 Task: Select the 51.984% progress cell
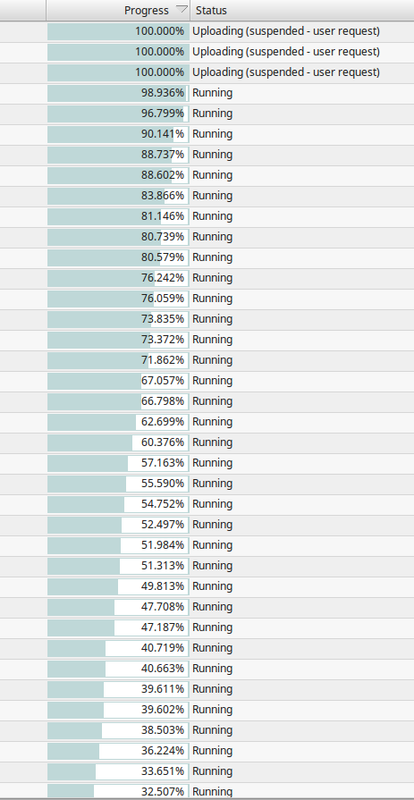point(118,545)
